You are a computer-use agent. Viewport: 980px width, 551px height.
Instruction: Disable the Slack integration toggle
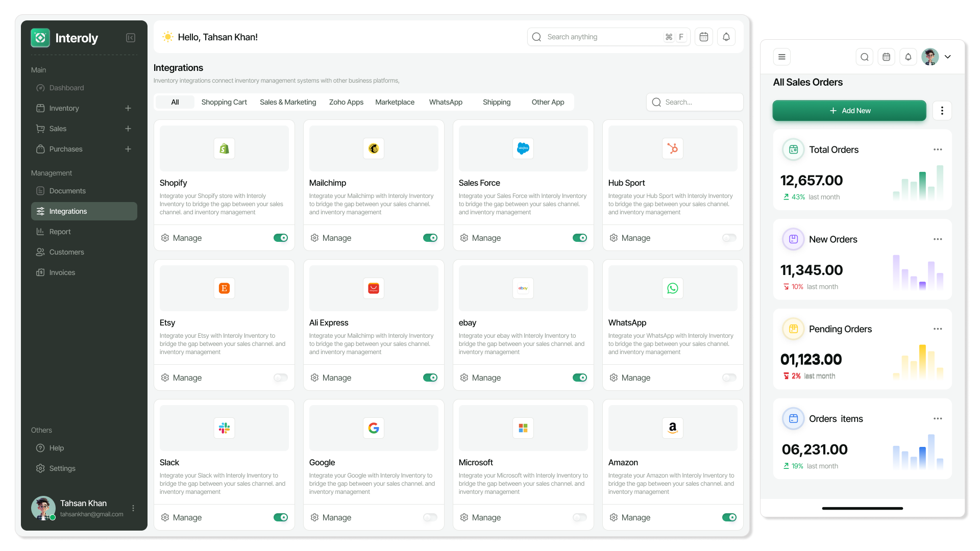[281, 517]
